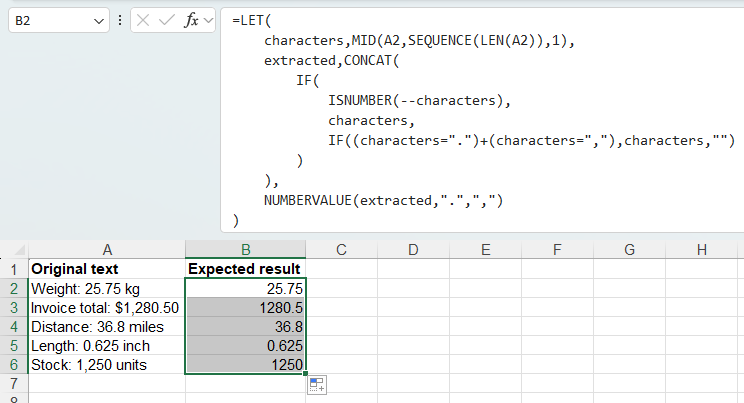Click cell with value 0.625
Image resolution: width=744 pixels, height=403 pixels.
click(x=245, y=346)
